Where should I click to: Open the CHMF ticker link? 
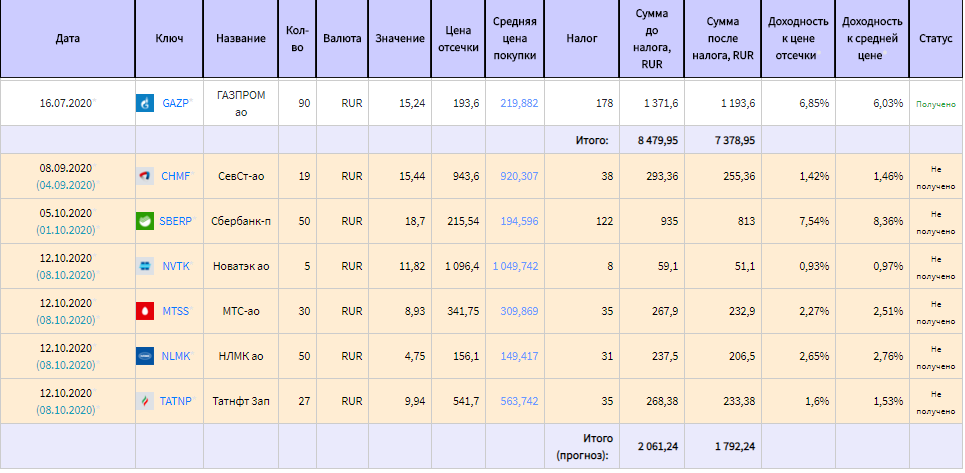coord(175,177)
